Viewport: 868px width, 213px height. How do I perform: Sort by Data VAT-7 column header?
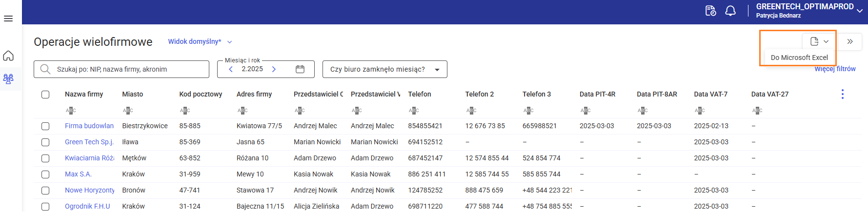[710, 94]
